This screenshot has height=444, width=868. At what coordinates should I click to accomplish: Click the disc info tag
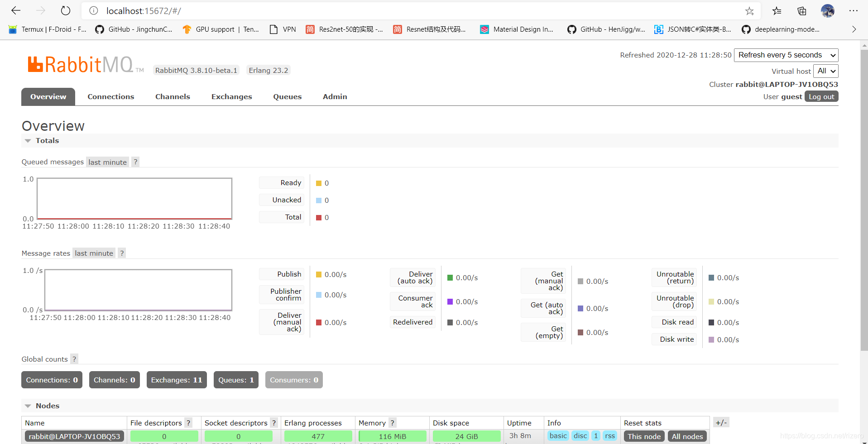tap(580, 436)
